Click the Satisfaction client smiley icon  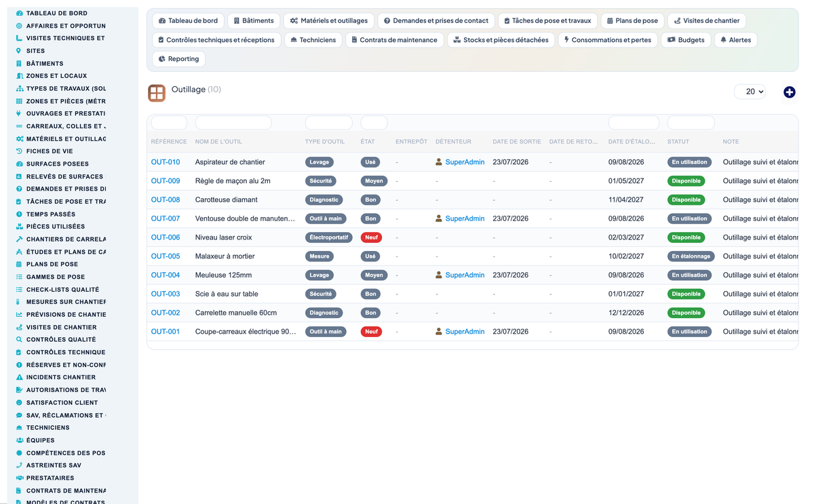tap(19, 402)
